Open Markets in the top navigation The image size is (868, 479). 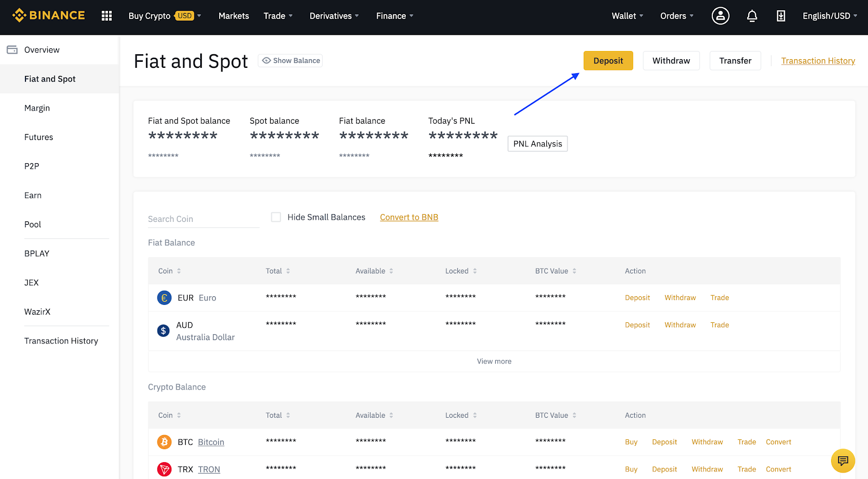234,16
